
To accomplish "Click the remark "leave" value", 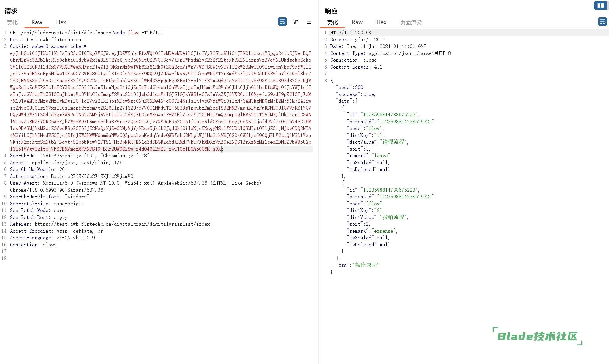I will point(381,156).
